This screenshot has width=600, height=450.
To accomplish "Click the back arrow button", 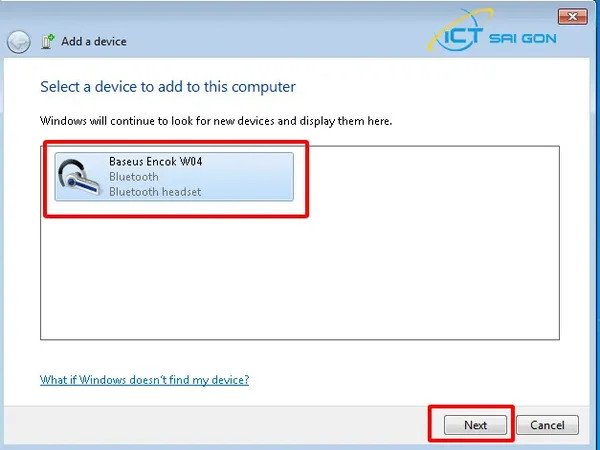I will (x=18, y=42).
